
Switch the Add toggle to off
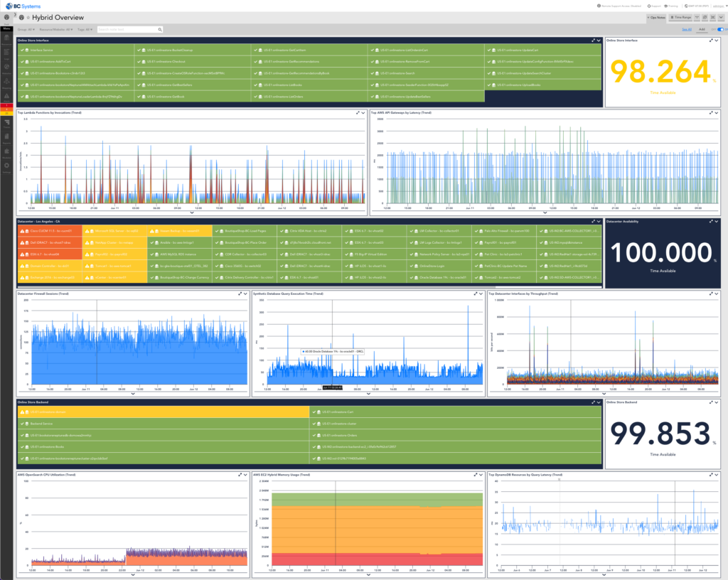(x=720, y=30)
